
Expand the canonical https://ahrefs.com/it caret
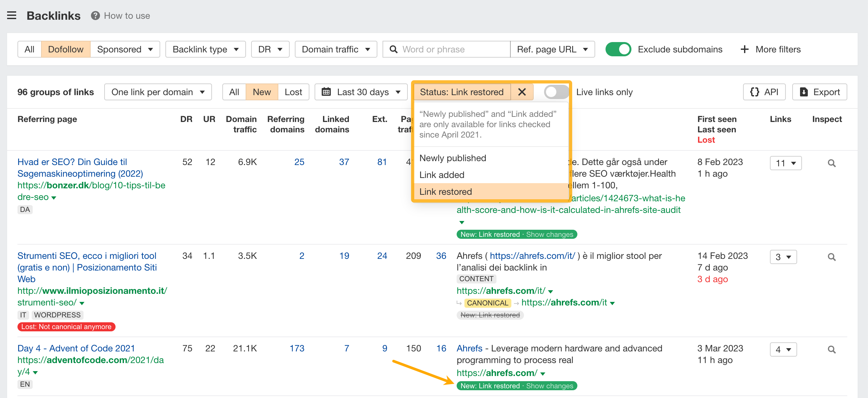(612, 303)
